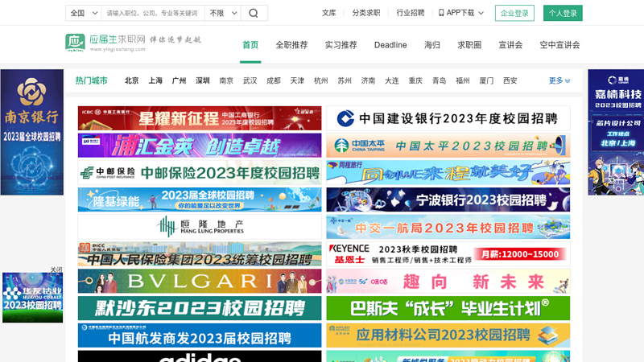644x362 pixels.
Task: Open the 中交一航局2023年校园招聘 banner
Action: point(448,227)
